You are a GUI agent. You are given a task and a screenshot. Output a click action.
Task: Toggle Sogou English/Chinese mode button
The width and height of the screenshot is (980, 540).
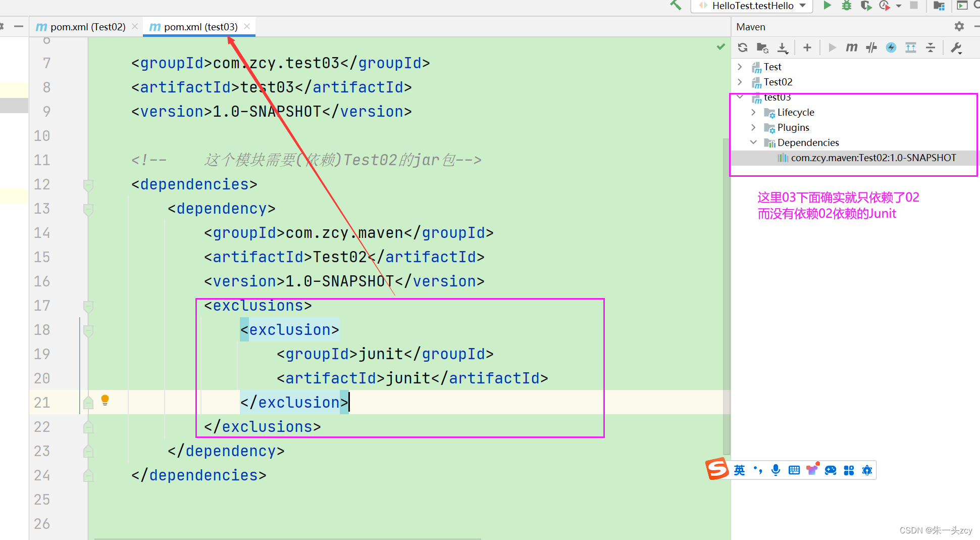(740, 470)
